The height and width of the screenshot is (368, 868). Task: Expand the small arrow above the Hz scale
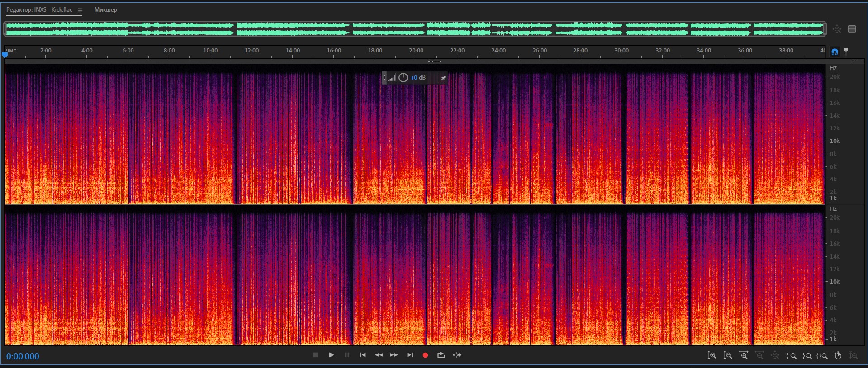tap(854, 61)
